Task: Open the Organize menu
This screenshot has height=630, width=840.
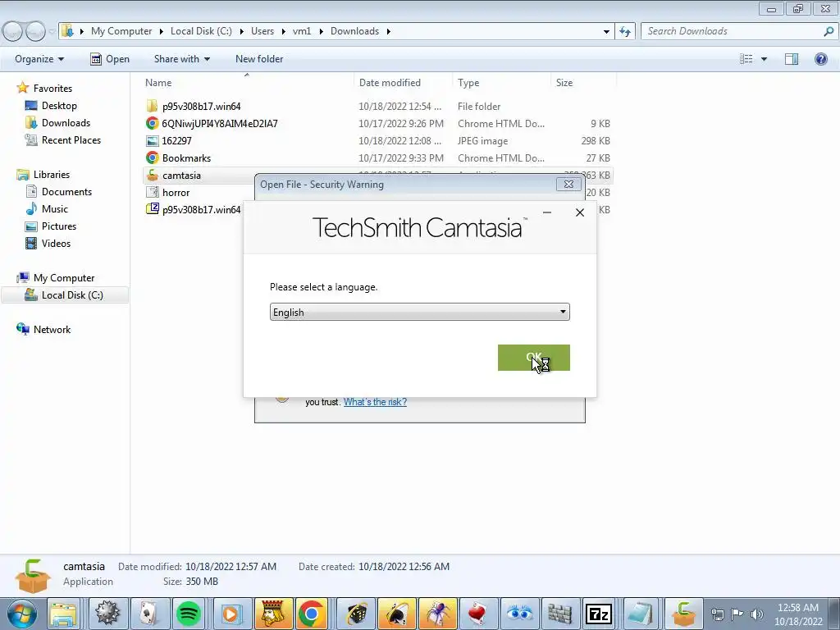Action: (x=39, y=59)
